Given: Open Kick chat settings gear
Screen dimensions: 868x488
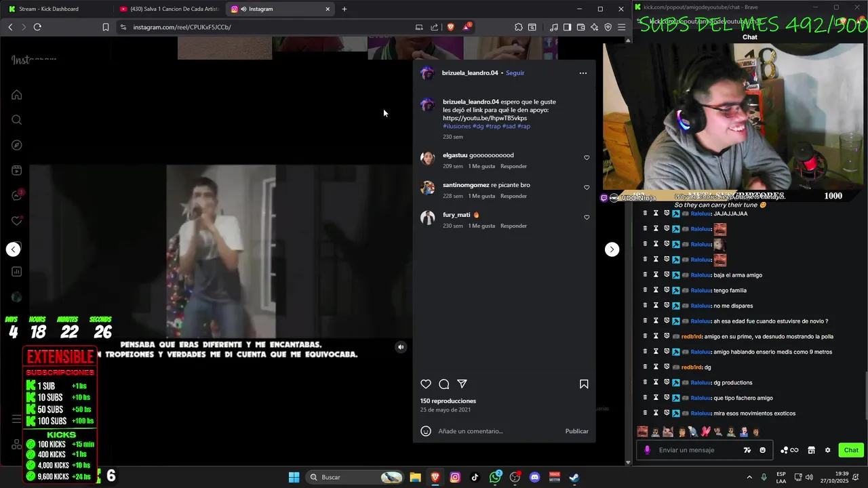Looking at the screenshot, I should click(x=827, y=450).
